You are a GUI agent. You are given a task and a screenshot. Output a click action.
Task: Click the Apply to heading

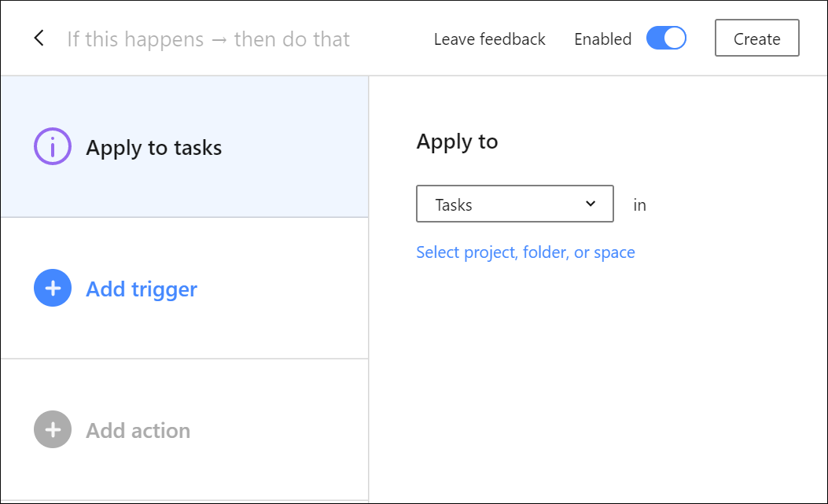(x=457, y=142)
